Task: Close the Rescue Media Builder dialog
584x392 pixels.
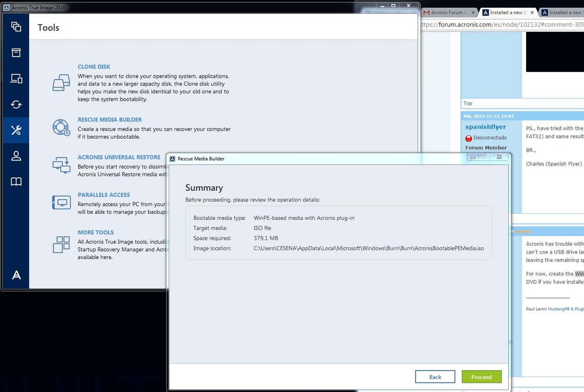Action: point(499,157)
